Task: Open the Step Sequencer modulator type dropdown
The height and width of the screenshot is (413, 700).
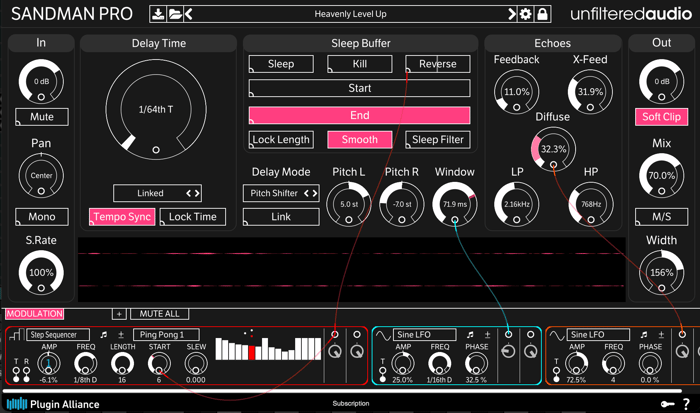Action: [x=58, y=334]
